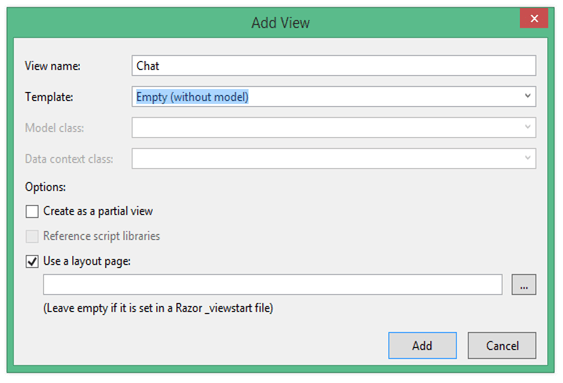Viewport: 563px width, 383px height.
Task: Close the Add View dialog
Action: pos(534,18)
